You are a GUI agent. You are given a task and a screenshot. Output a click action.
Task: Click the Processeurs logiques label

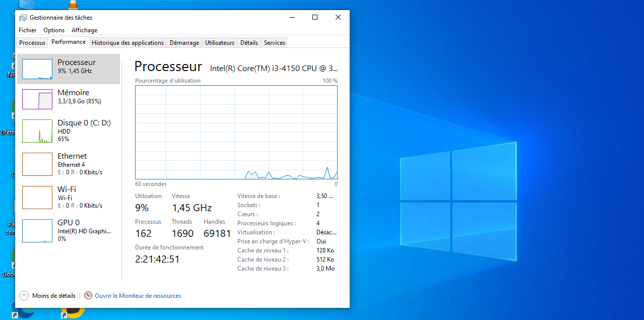[267, 223]
